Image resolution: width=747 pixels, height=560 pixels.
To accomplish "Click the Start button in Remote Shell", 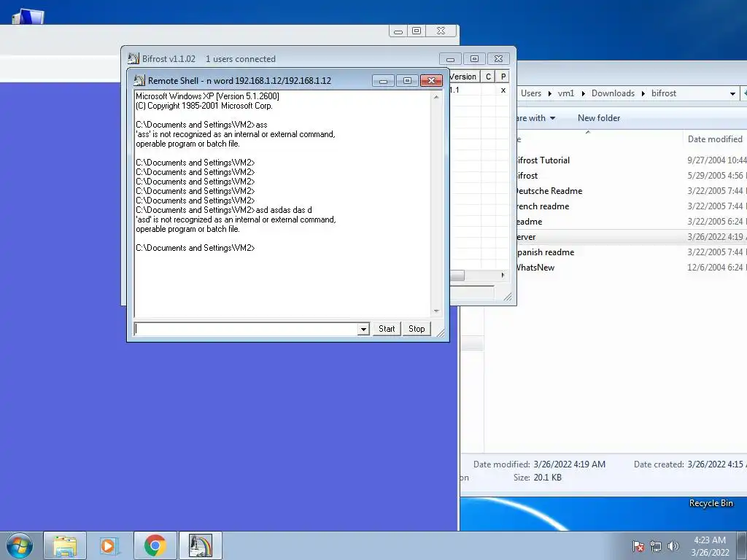I will coord(387,329).
